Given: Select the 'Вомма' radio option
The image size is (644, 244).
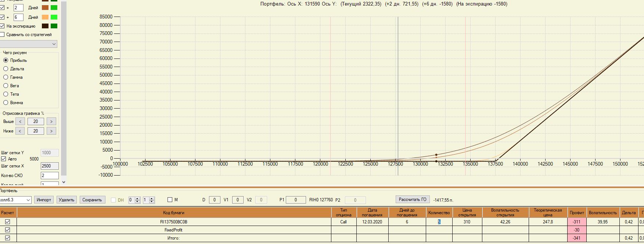Looking at the screenshot, I should [x=6, y=103].
